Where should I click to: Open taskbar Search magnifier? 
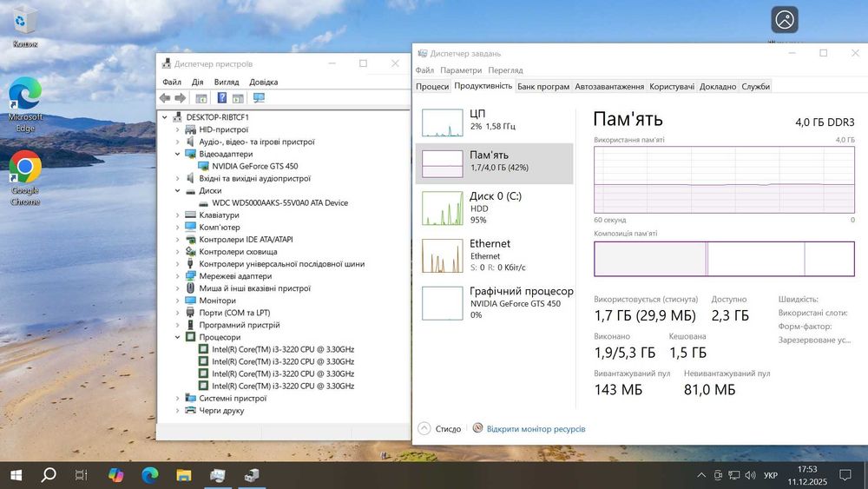(49, 474)
